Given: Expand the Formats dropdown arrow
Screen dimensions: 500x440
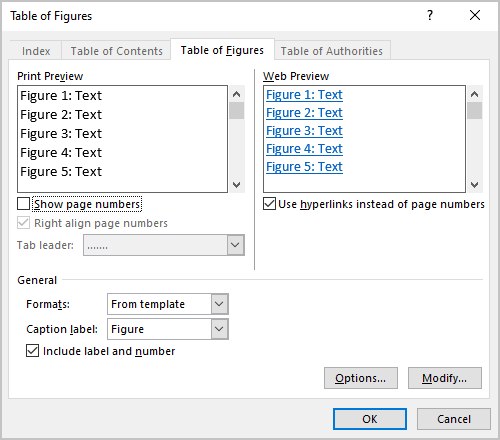Looking at the screenshot, I should pos(219,304).
